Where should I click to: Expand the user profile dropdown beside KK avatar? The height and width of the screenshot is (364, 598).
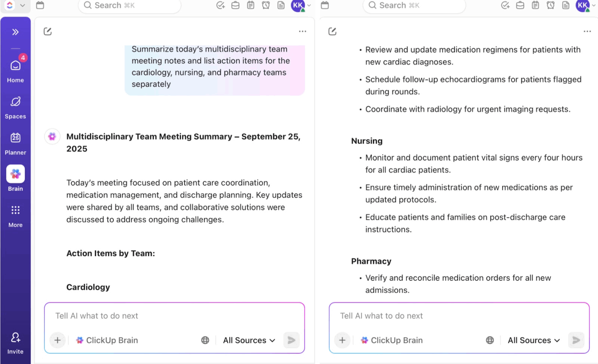(308, 6)
